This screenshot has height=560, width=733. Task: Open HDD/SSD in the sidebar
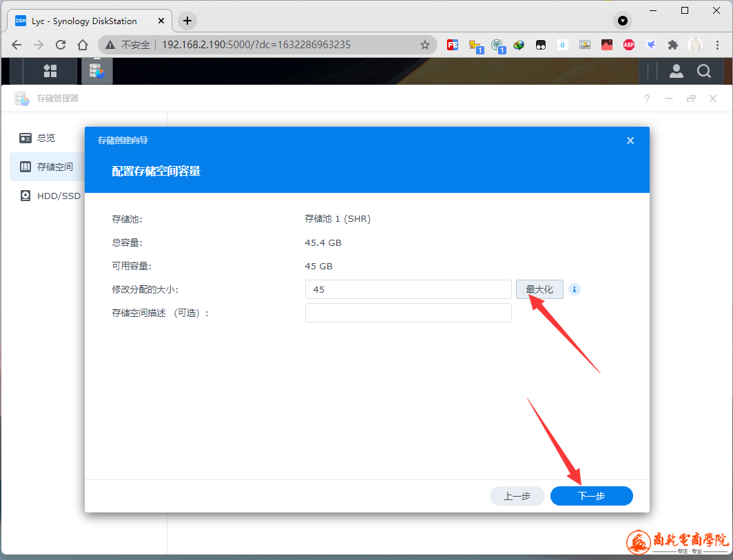(x=58, y=196)
